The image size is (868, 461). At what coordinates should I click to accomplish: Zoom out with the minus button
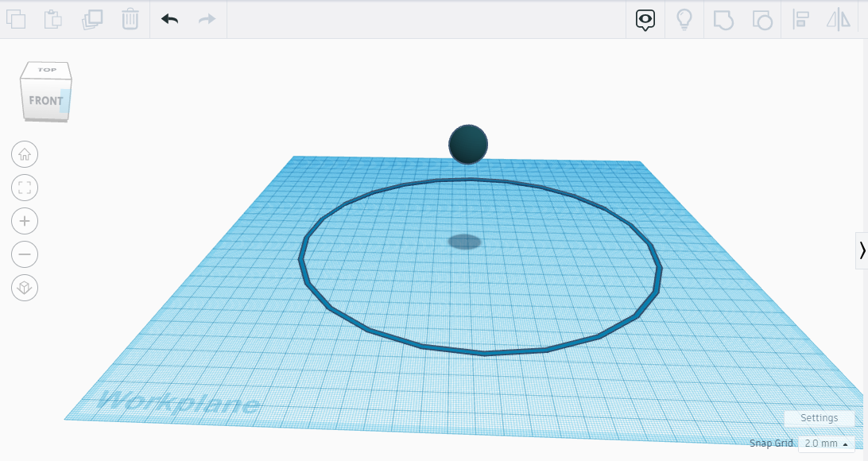point(25,254)
